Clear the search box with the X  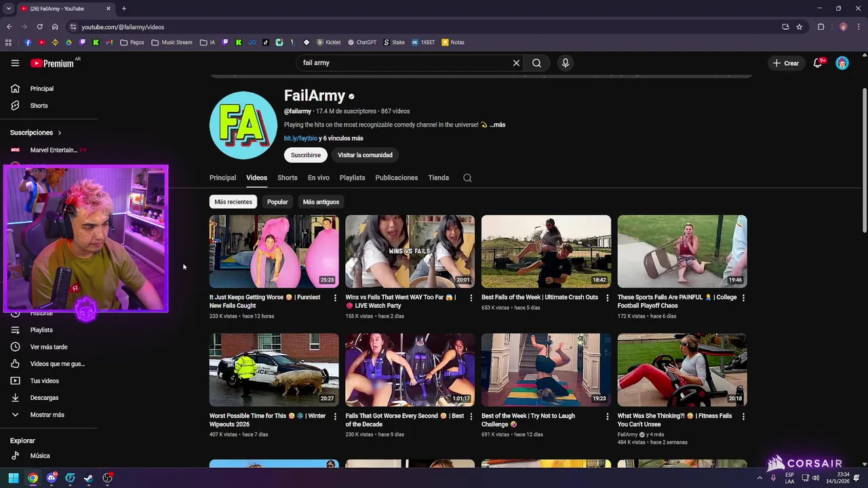tap(516, 63)
